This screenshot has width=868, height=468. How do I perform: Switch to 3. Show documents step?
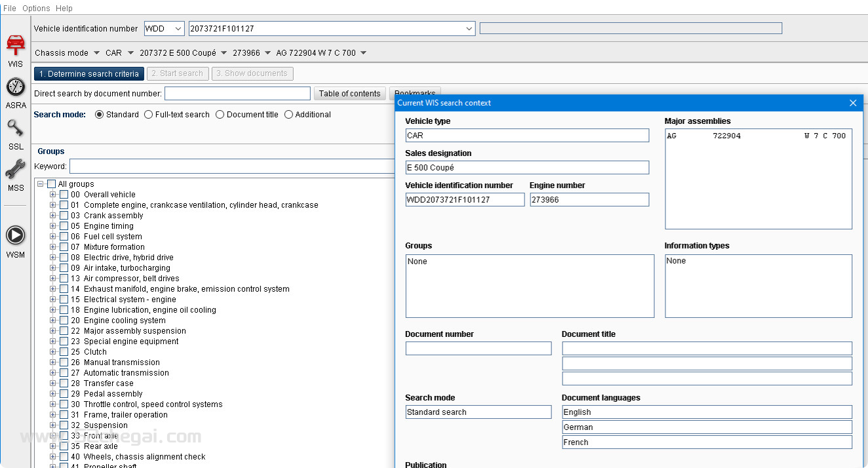[x=252, y=74]
